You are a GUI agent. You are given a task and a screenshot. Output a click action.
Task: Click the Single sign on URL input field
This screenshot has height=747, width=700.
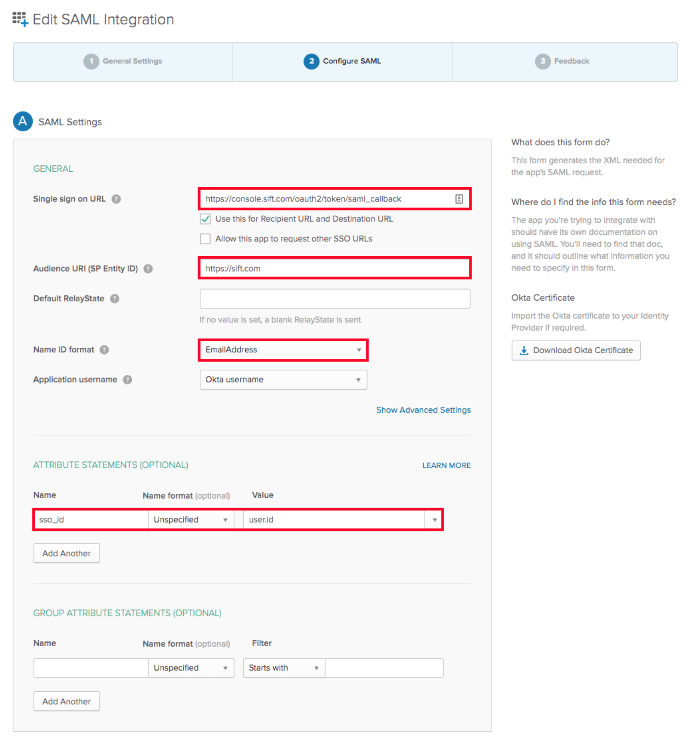click(x=335, y=199)
